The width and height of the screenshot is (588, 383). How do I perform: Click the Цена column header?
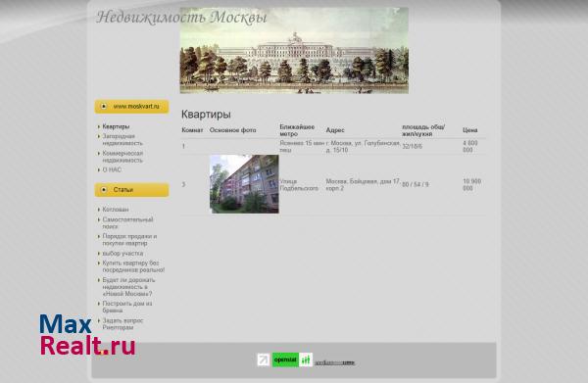click(x=469, y=130)
